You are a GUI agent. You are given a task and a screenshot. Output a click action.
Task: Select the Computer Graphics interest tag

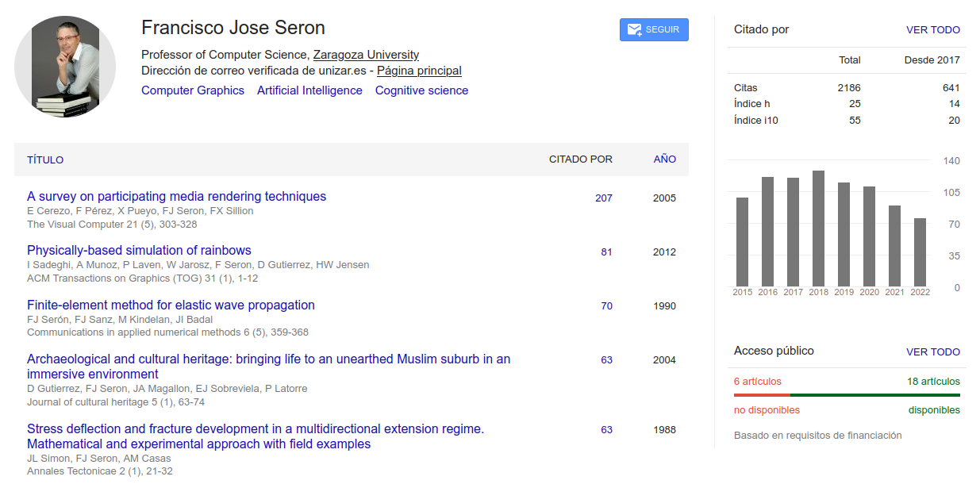[x=193, y=90]
